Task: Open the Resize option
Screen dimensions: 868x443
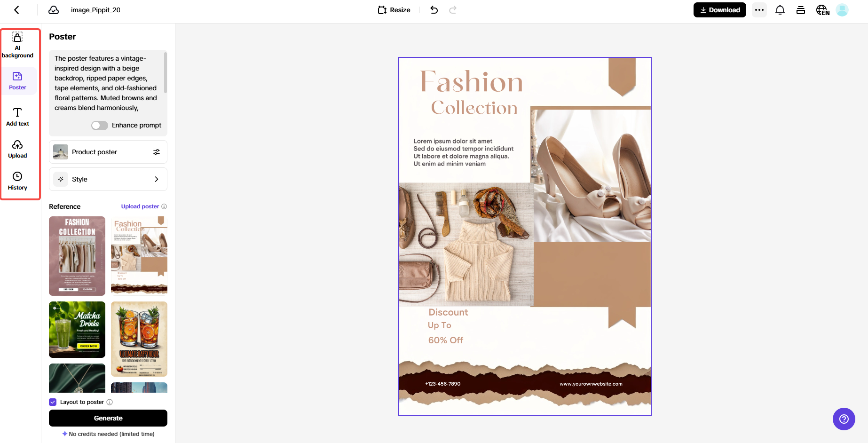Action: [394, 10]
